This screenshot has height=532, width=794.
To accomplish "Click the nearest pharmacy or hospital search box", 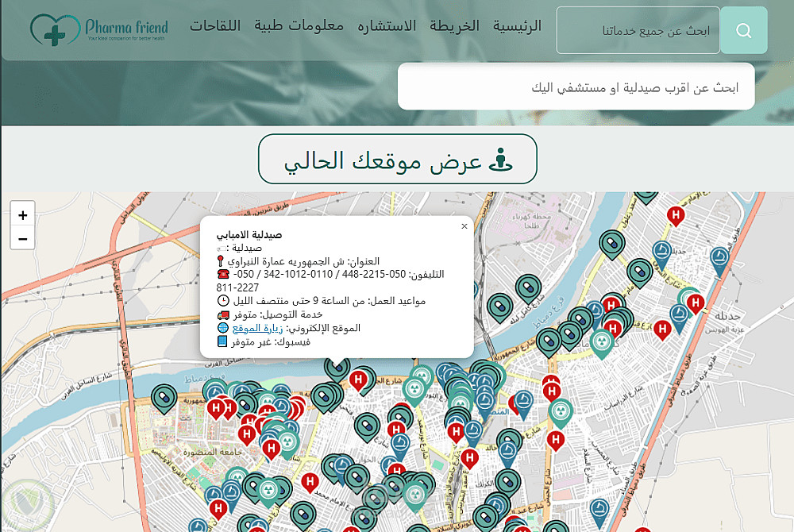I will tap(576, 87).
